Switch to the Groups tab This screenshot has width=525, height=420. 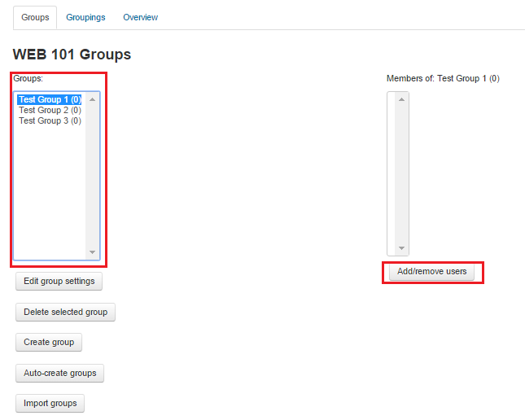click(x=35, y=17)
